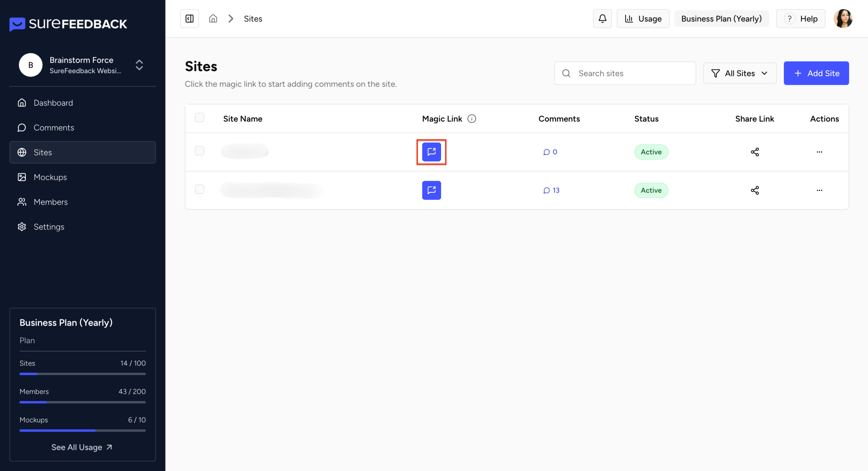Open the magic link for the first site
The height and width of the screenshot is (471, 868).
point(431,152)
